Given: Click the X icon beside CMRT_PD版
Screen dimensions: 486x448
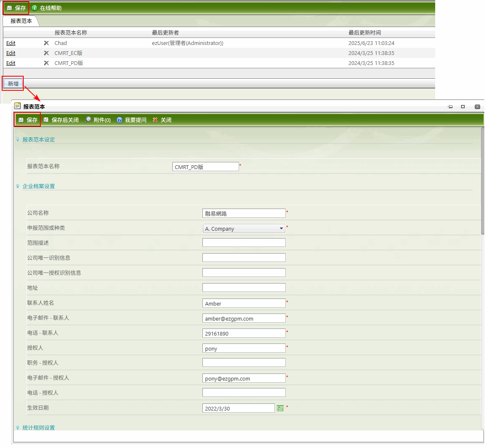Looking at the screenshot, I should click(x=46, y=63).
